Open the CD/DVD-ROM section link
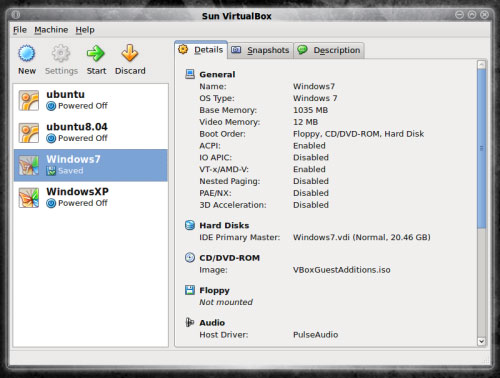The width and height of the screenshot is (500, 378). coord(229,258)
